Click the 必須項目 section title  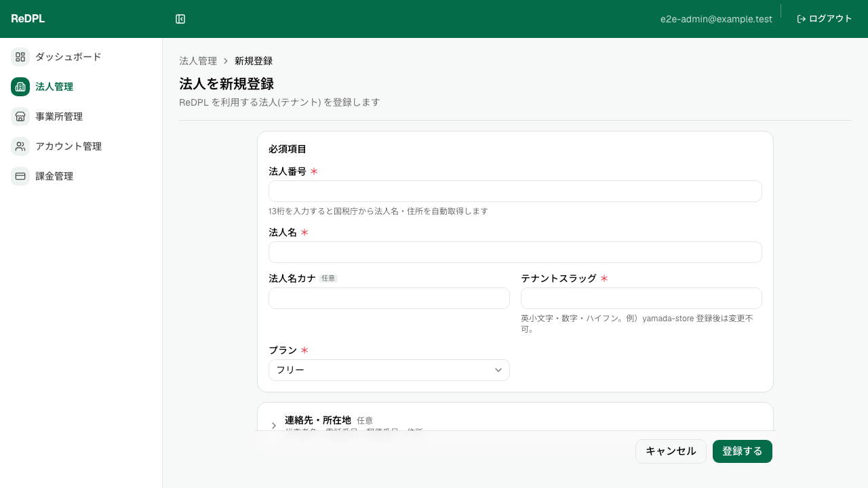pos(288,149)
